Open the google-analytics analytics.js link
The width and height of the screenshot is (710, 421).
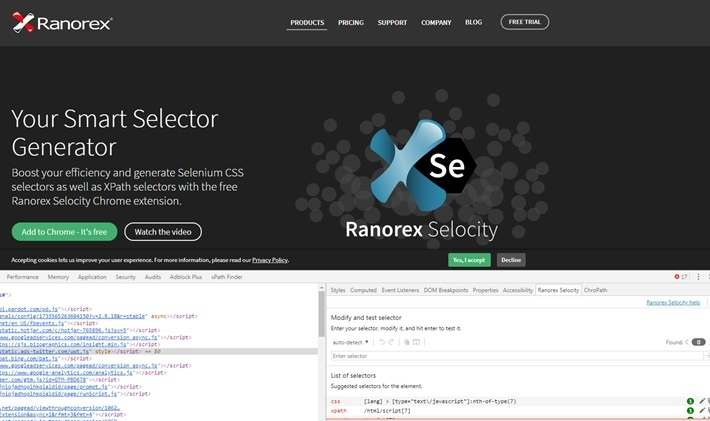pyautogui.click(x=66, y=373)
